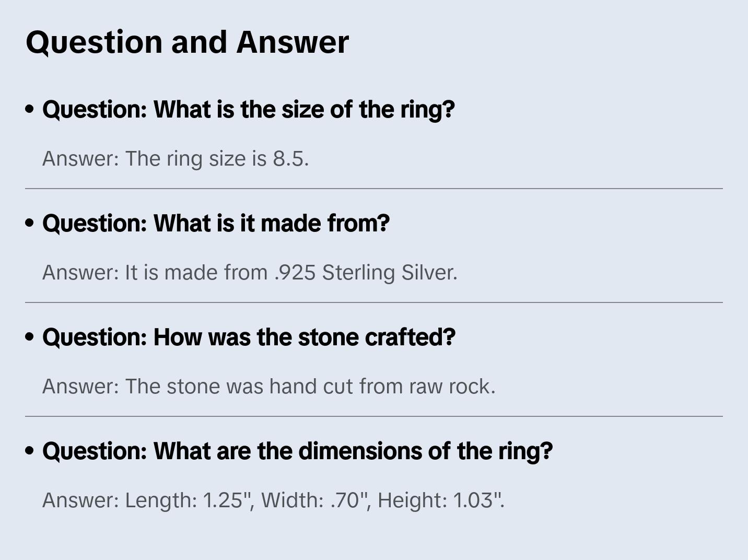This screenshot has height=560, width=748.
Task: Click the bullet beside "What is it made from?"
Action: pyautogui.click(x=30, y=223)
